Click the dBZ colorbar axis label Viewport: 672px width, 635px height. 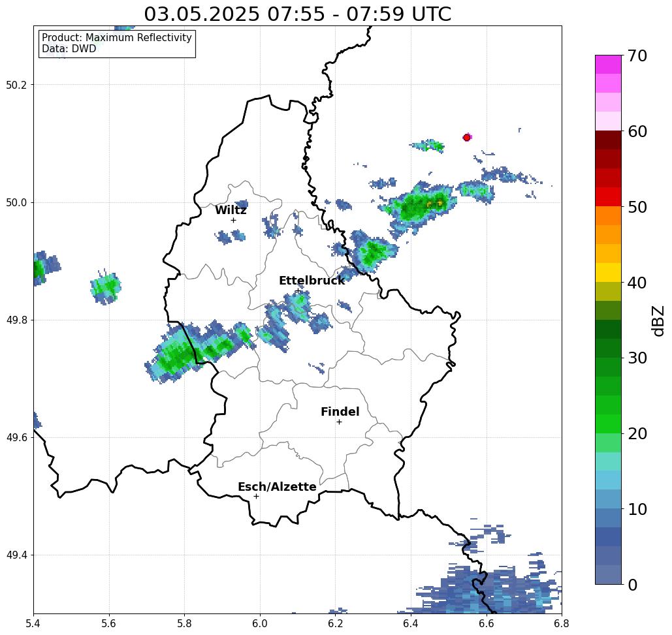pos(658,320)
